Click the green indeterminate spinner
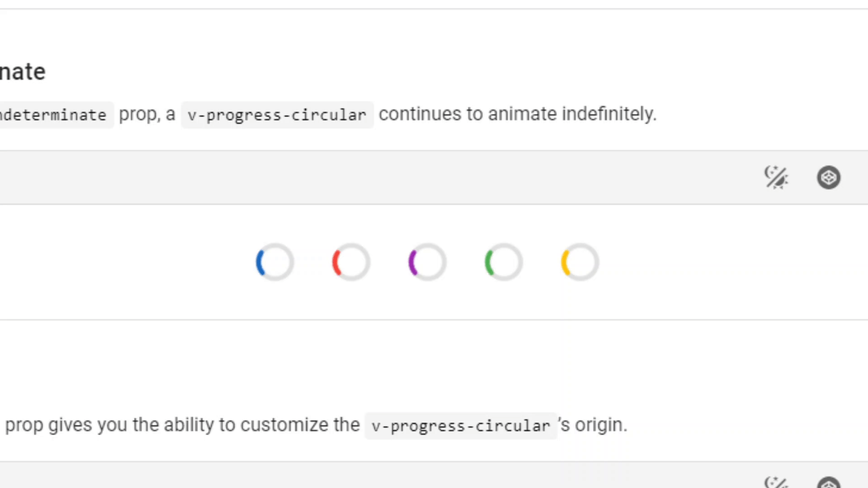 [503, 262]
